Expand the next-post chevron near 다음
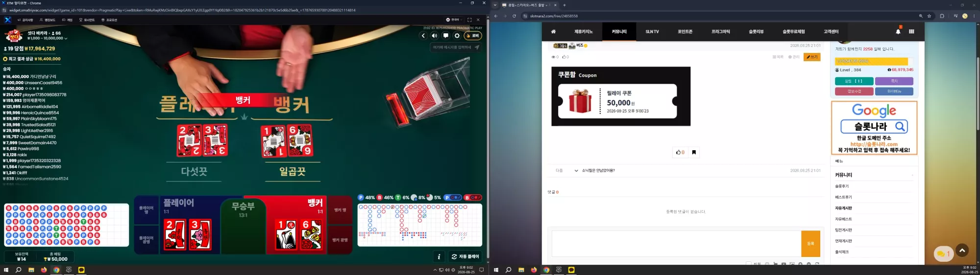Image resolution: width=980 pixels, height=275 pixels. click(576, 171)
